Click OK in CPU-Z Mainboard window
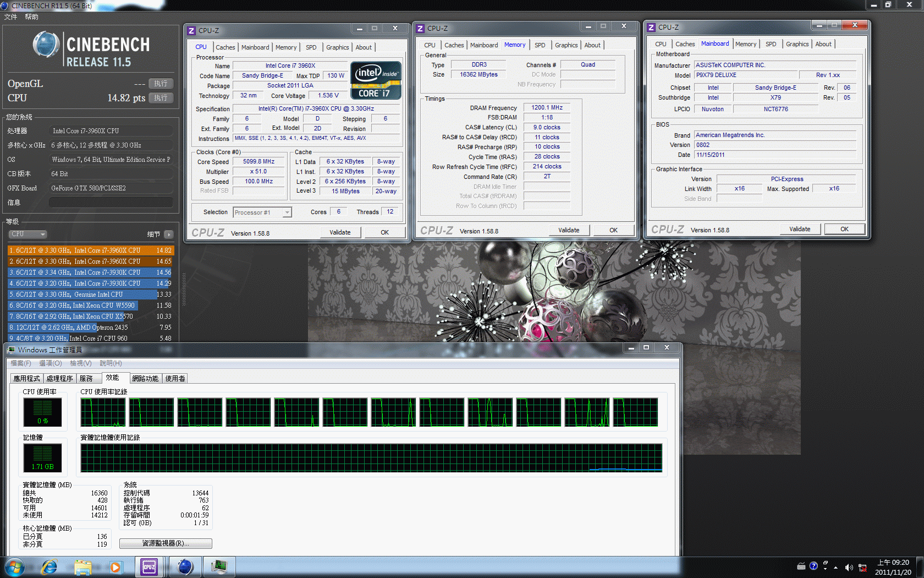Image resolution: width=924 pixels, height=578 pixels. point(845,229)
